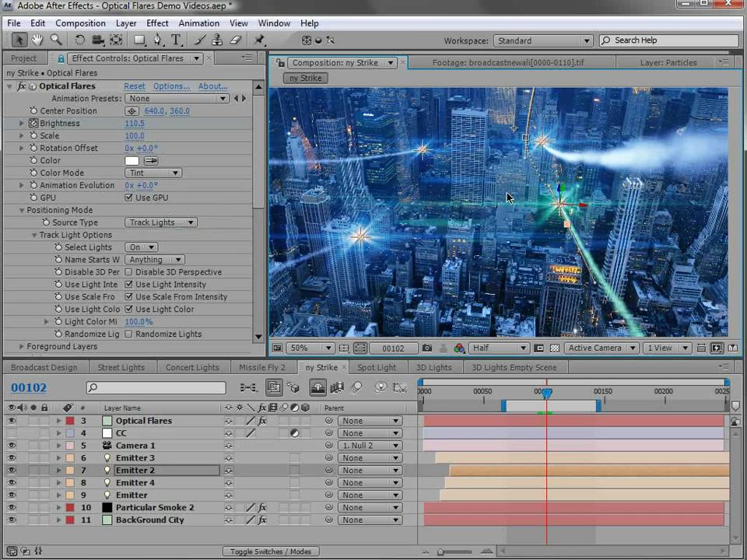Select the Rectangle mask tool

point(139,40)
